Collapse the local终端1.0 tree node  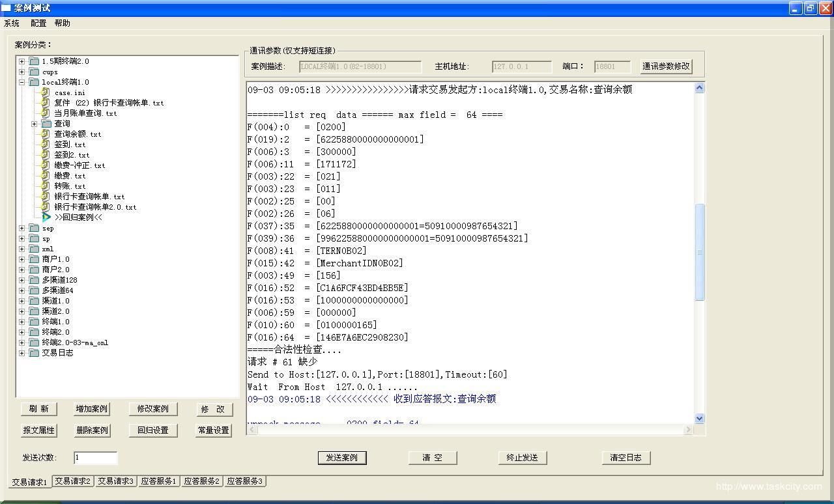(22, 82)
